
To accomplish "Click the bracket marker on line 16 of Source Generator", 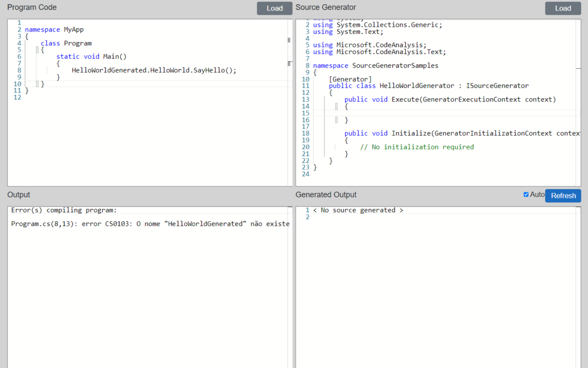I will pyautogui.click(x=336, y=120).
